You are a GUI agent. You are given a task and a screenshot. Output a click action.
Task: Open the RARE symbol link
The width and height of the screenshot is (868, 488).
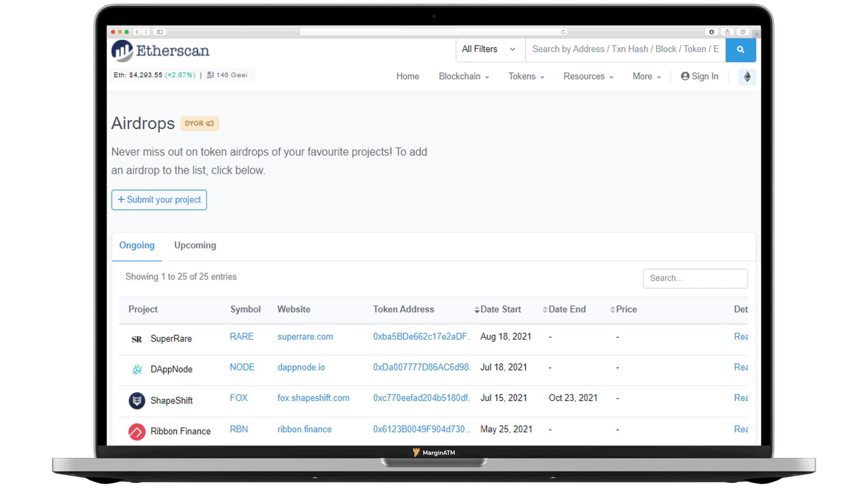pos(241,337)
